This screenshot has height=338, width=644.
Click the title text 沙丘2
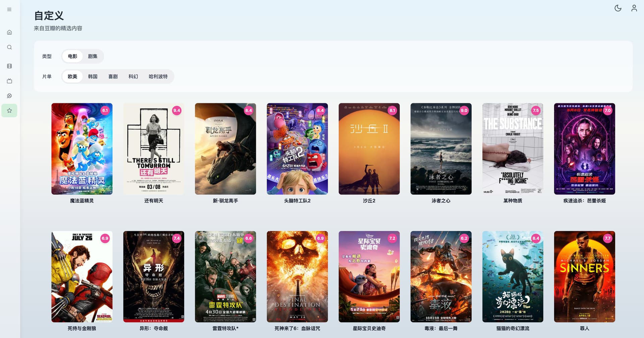click(x=369, y=201)
